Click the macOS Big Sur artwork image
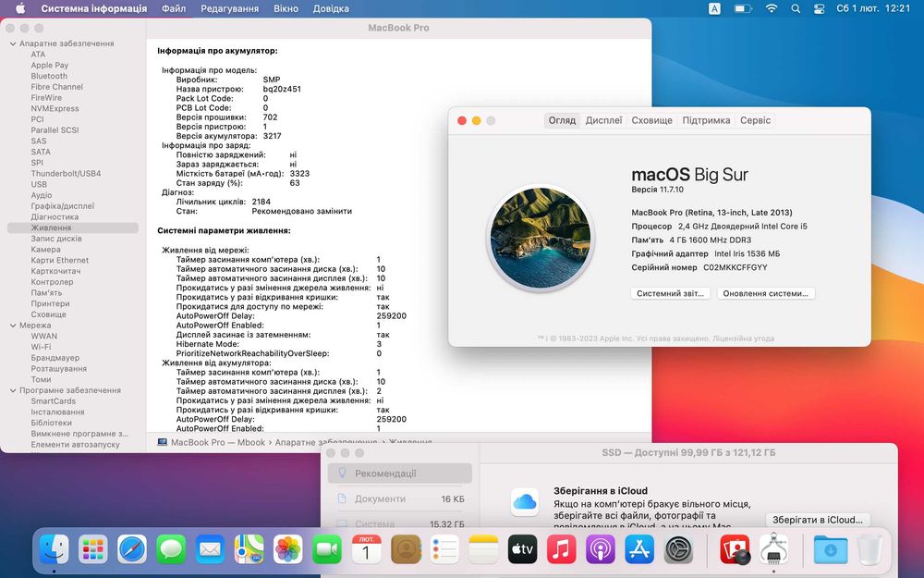924x578 pixels. tap(541, 238)
